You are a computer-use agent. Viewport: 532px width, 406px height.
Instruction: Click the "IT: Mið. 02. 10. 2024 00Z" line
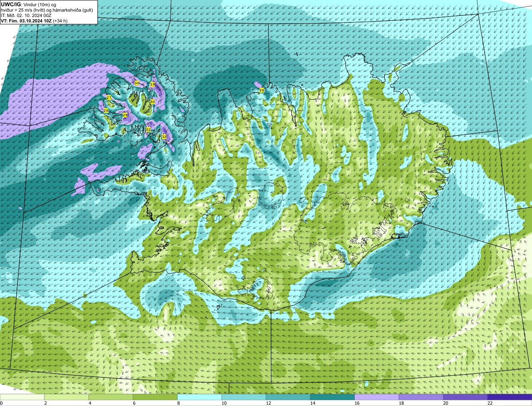click(x=26, y=15)
